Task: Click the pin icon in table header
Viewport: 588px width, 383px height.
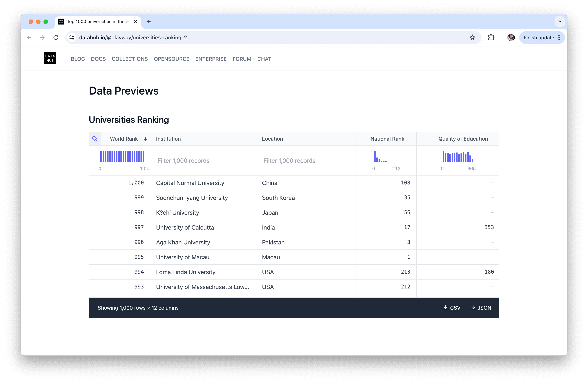Action: coord(95,139)
